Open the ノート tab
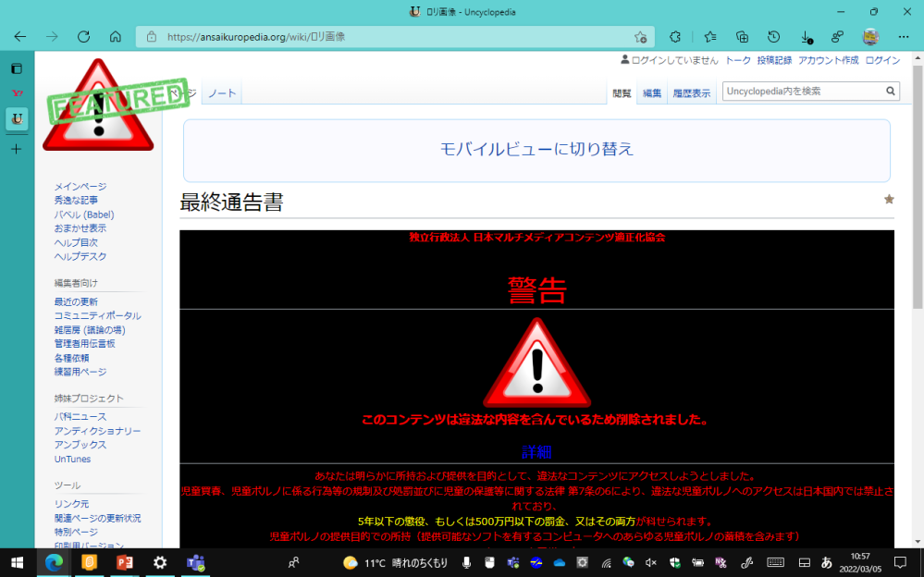Viewport: 924px width, 577px height. click(221, 92)
